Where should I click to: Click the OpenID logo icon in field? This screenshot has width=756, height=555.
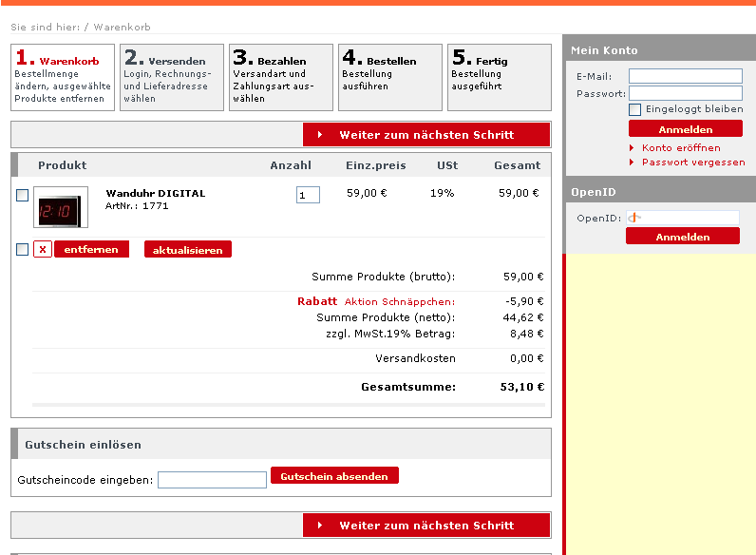[x=635, y=218]
